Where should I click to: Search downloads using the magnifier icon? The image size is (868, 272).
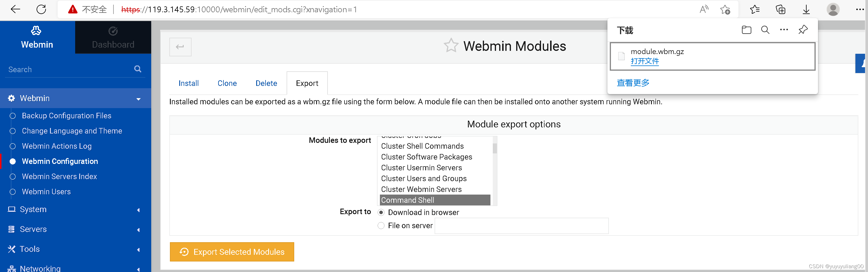pyautogui.click(x=765, y=30)
